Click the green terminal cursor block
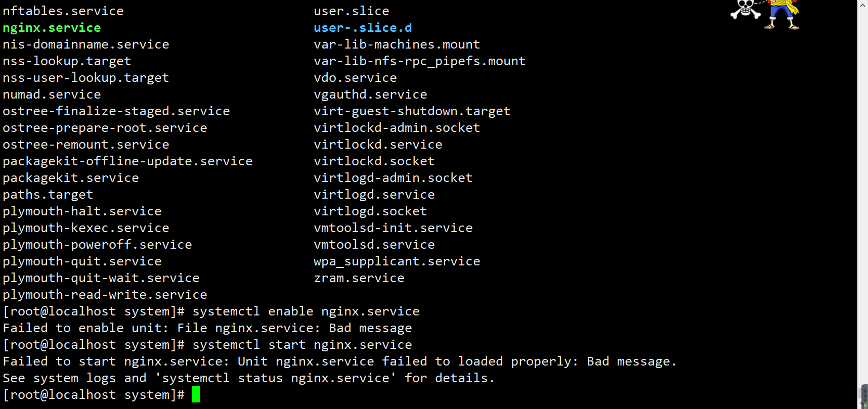Viewport: 868px width, 409px height. pyautogui.click(x=196, y=394)
